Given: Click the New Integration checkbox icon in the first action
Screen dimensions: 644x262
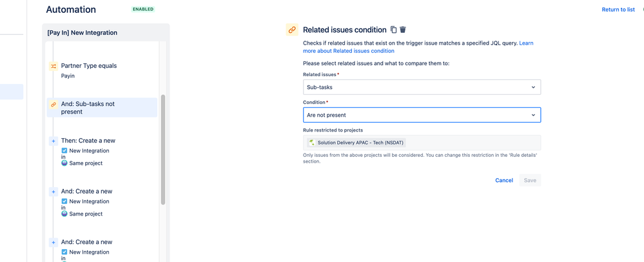Looking at the screenshot, I should pos(64,151).
